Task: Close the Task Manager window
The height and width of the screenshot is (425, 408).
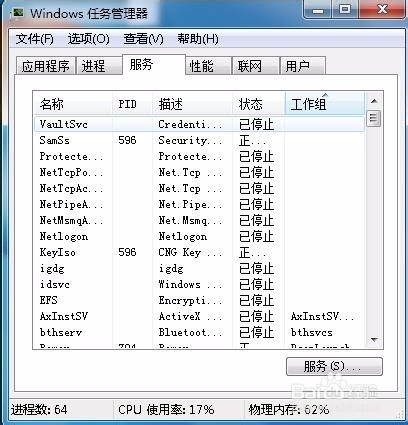Action: pyautogui.click(x=382, y=10)
